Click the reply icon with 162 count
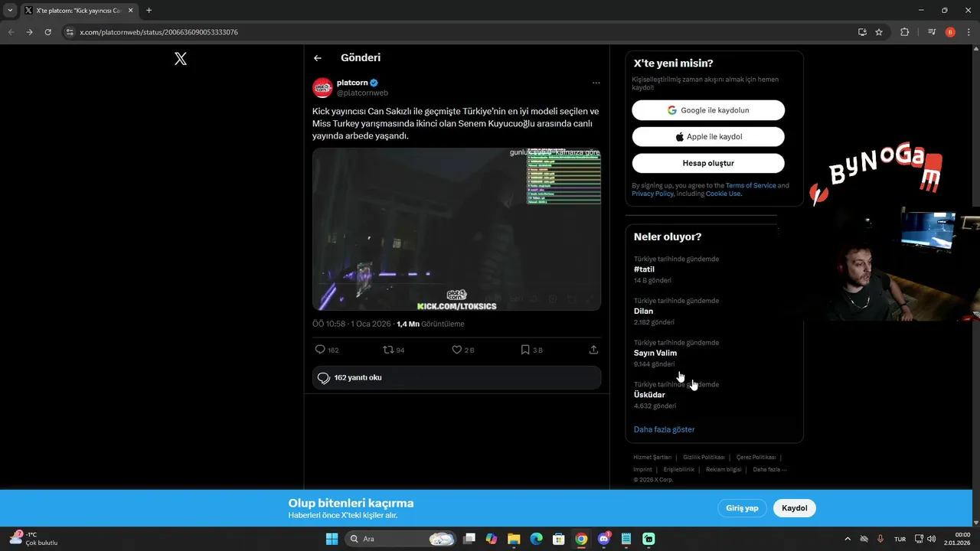The height and width of the screenshot is (551, 980). tap(320, 350)
